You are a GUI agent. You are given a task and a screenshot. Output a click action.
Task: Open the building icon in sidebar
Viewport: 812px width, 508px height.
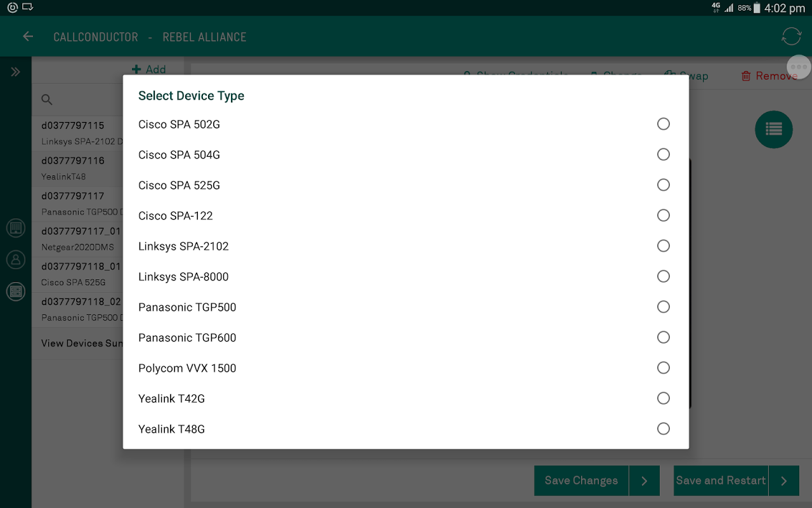coord(16,227)
